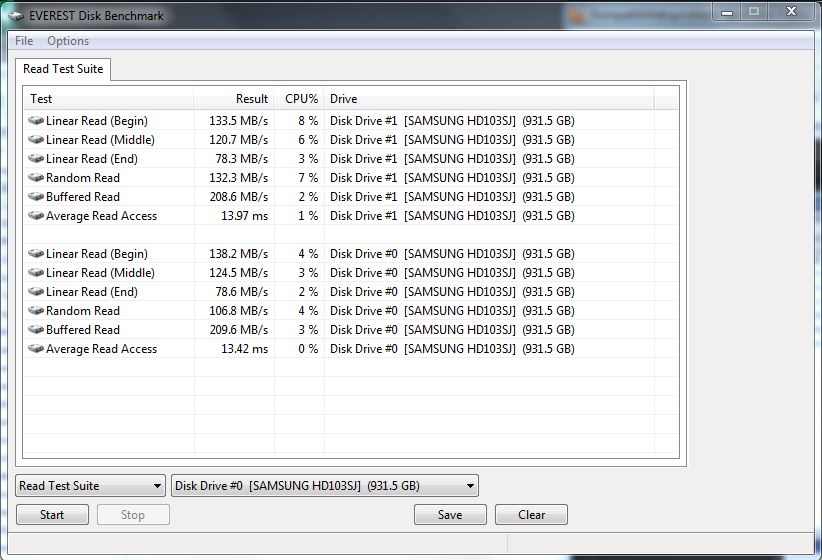Open the Options menu
This screenshot has width=822, height=560.
68,41
